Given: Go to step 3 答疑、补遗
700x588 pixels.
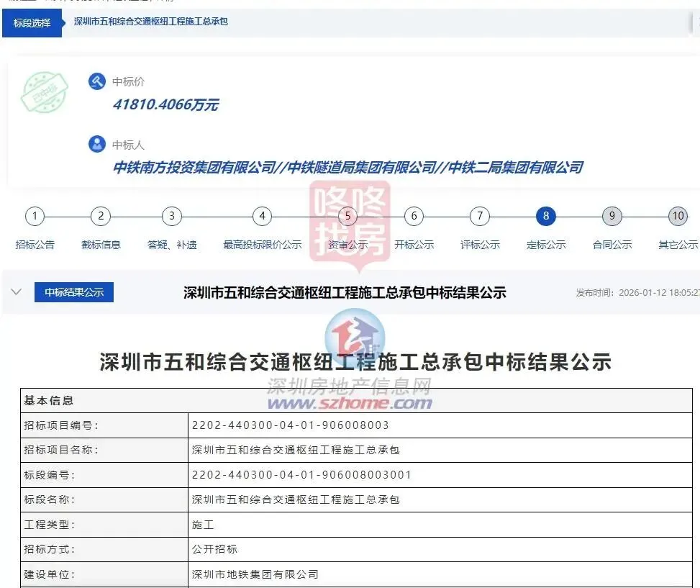Looking at the screenshot, I should pos(172,216).
